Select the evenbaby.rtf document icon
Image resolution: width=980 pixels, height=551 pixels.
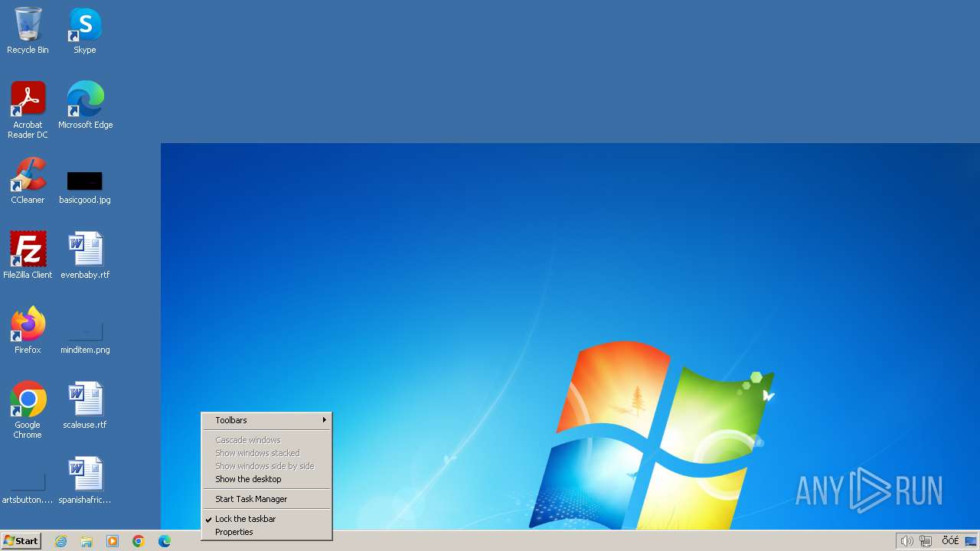pos(85,249)
